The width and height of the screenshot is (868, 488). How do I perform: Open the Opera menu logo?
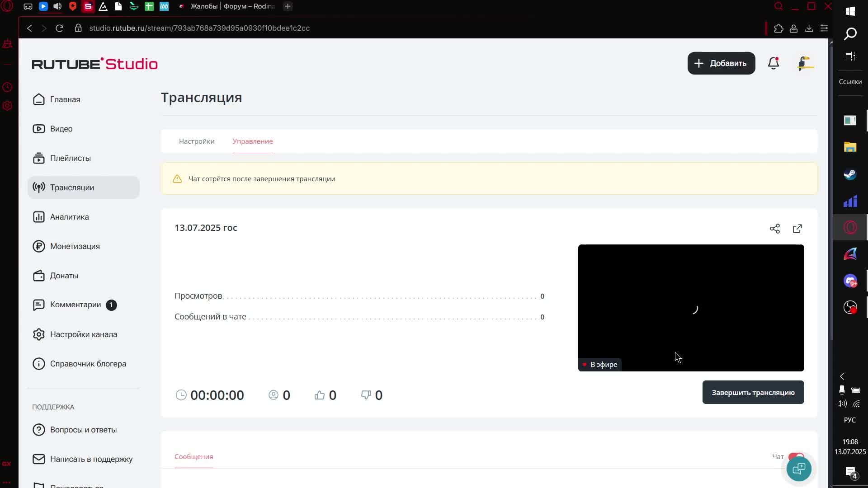click(7, 6)
